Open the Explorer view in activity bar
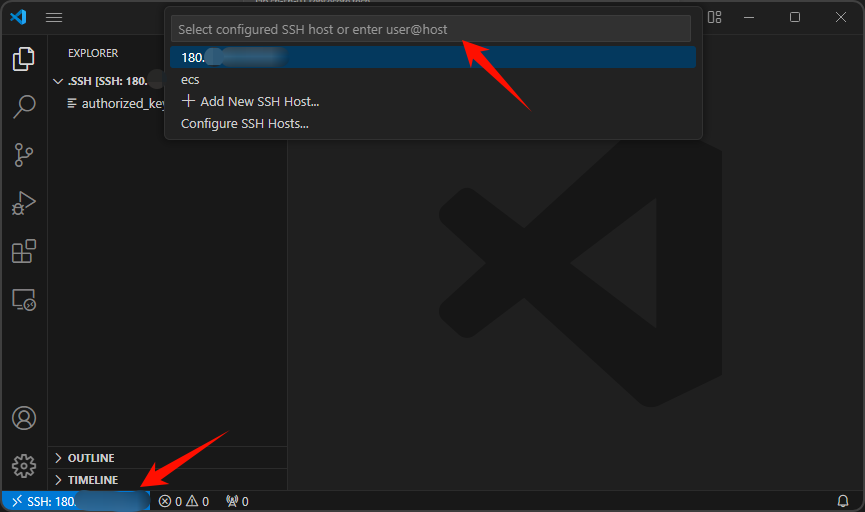 (23, 59)
